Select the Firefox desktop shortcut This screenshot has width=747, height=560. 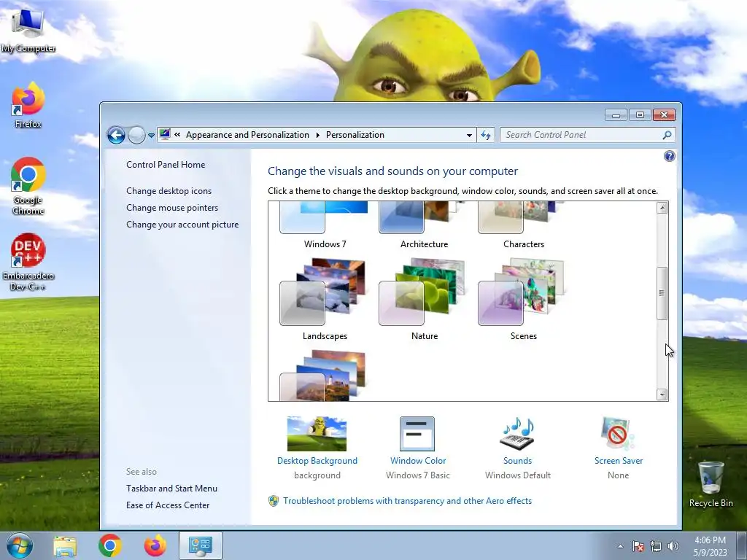(x=28, y=105)
